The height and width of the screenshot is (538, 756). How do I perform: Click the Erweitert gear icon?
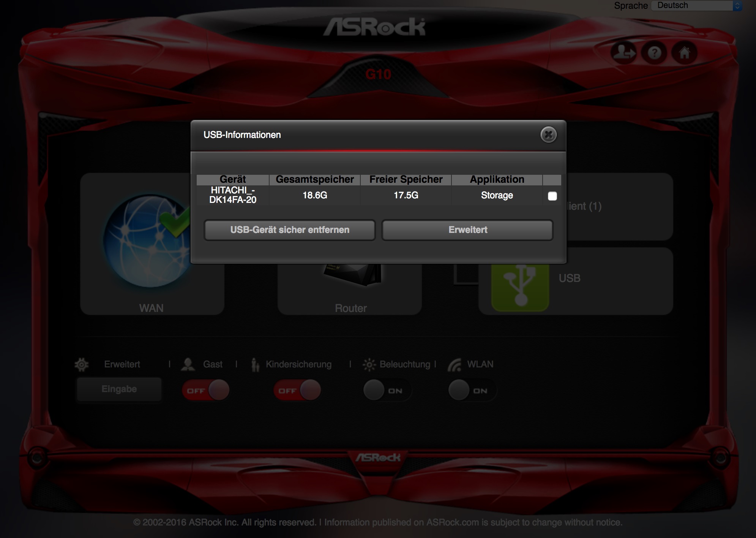pos(82,364)
